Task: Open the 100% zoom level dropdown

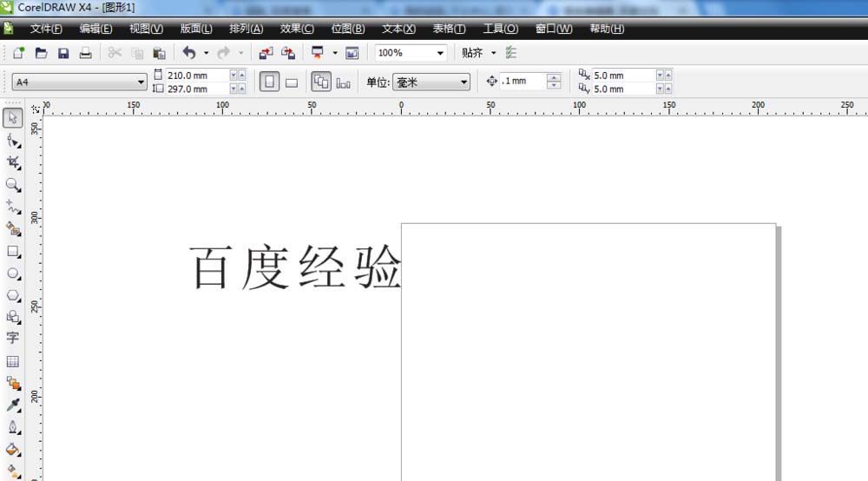Action: pos(440,53)
